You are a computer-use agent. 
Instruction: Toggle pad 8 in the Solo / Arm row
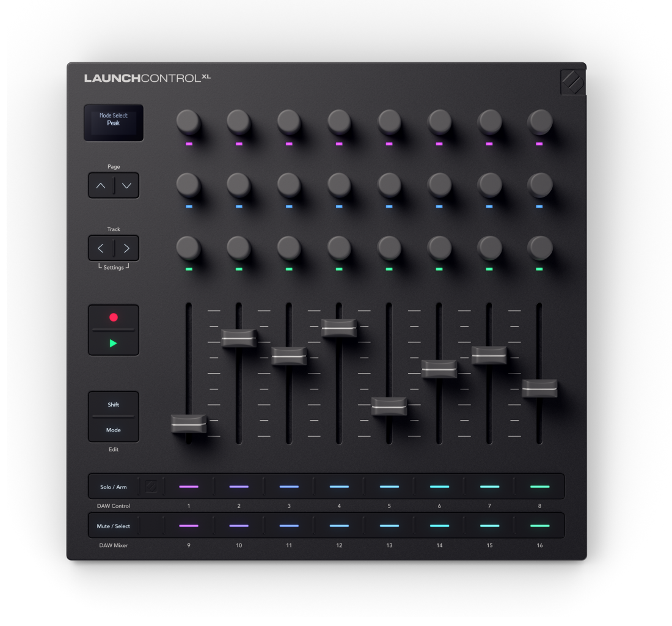click(539, 487)
